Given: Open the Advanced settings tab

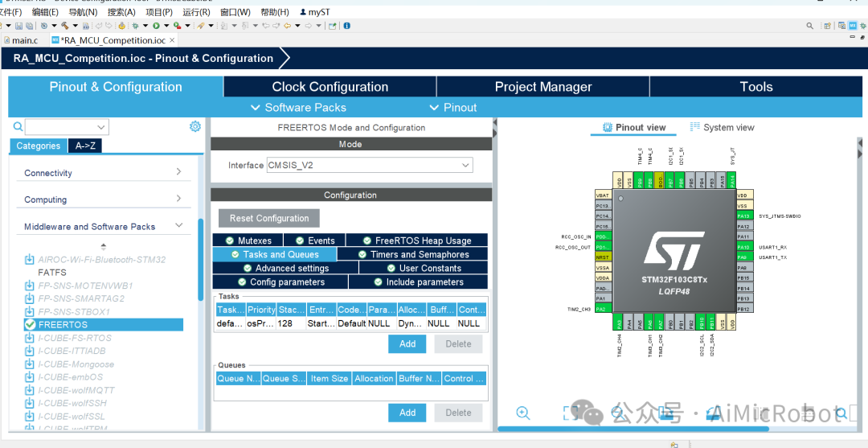Looking at the screenshot, I should (285, 268).
